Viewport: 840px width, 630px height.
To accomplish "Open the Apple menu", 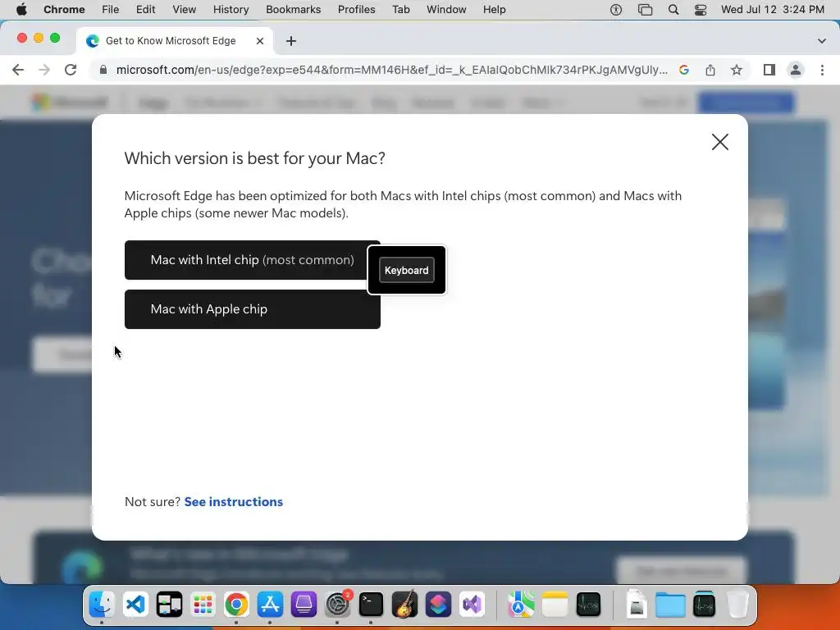I will click(21, 10).
